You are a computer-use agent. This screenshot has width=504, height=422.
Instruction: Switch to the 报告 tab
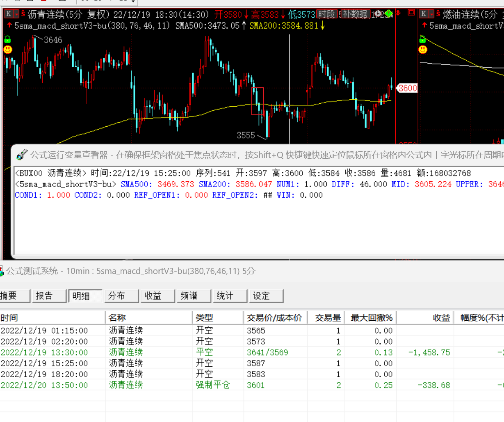point(49,296)
